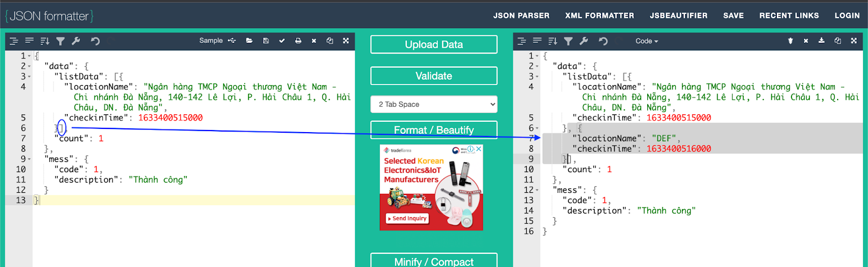
Task: Click the sort icon in right editor toolbar
Action: click(553, 41)
